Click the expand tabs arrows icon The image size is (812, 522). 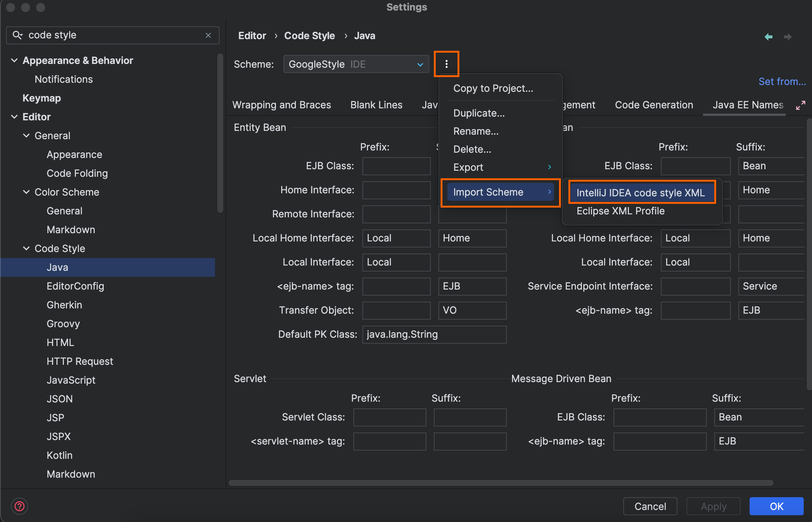tap(800, 105)
